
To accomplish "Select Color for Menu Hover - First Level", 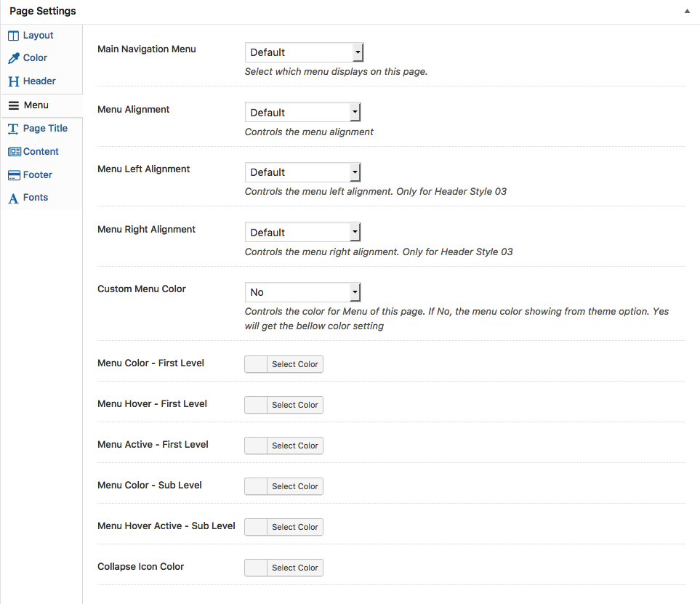I will pos(294,405).
